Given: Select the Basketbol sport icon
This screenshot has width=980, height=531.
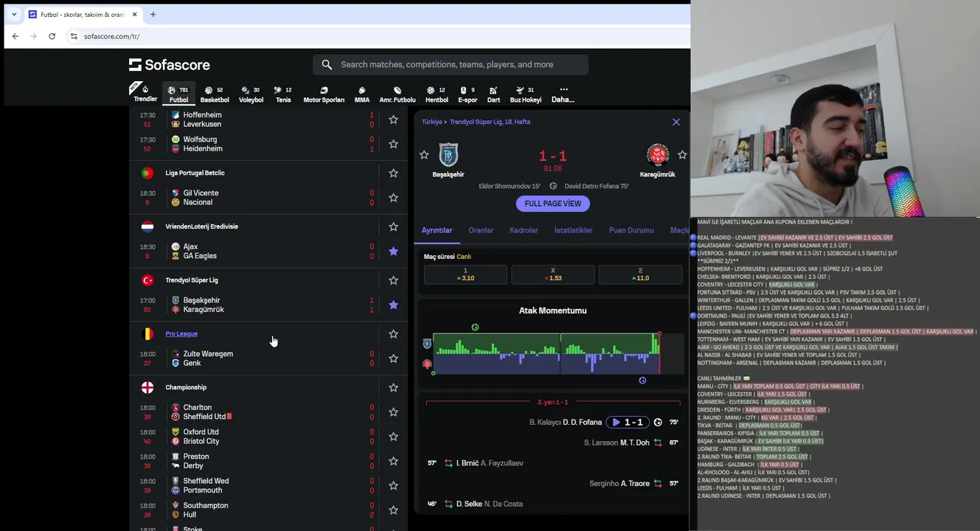Looking at the screenshot, I should tap(215, 94).
